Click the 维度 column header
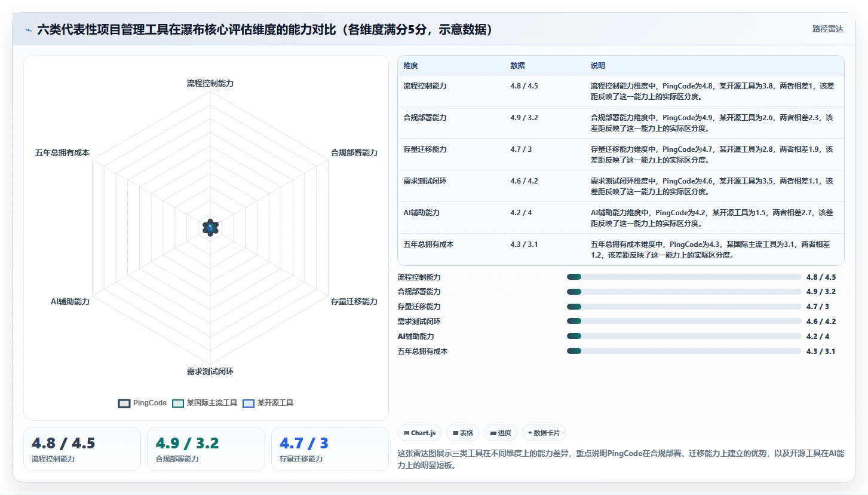Image resolution: width=868 pixels, height=495 pixels. [411, 66]
